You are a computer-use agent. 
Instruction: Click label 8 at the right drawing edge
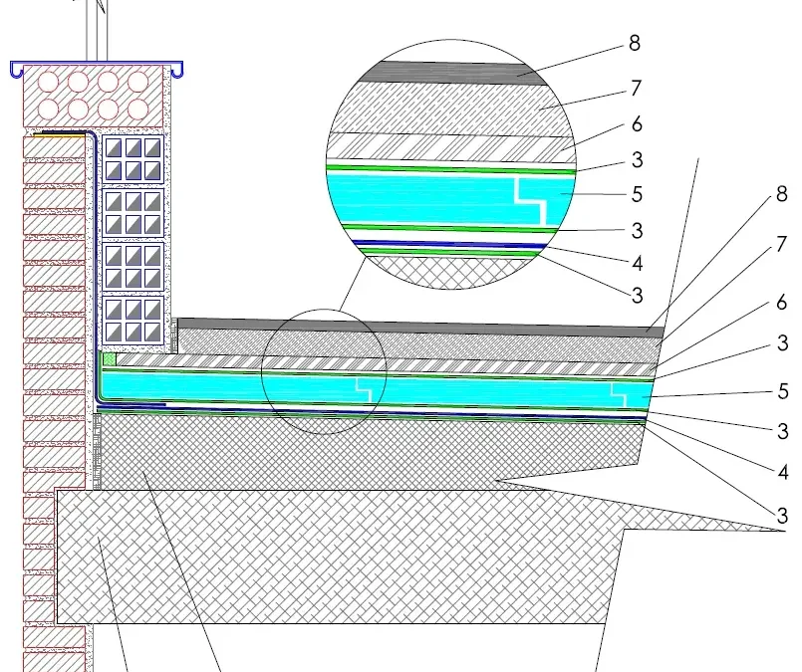coord(782,196)
